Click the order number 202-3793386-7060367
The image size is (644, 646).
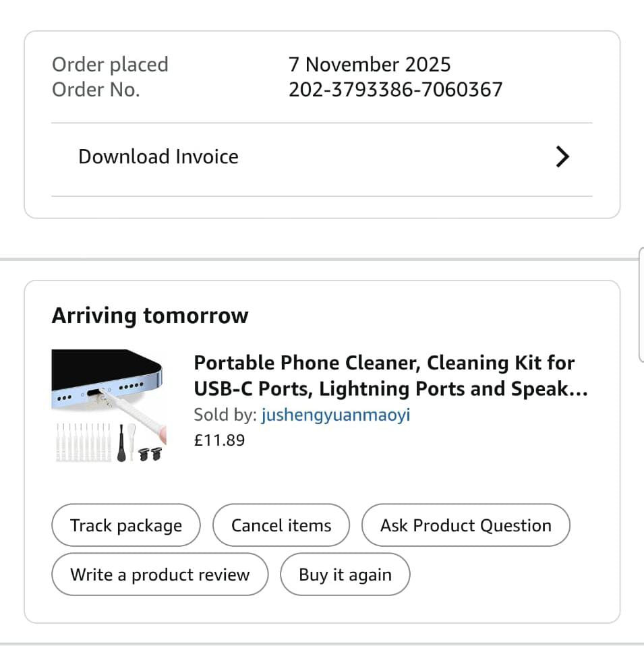coord(396,90)
